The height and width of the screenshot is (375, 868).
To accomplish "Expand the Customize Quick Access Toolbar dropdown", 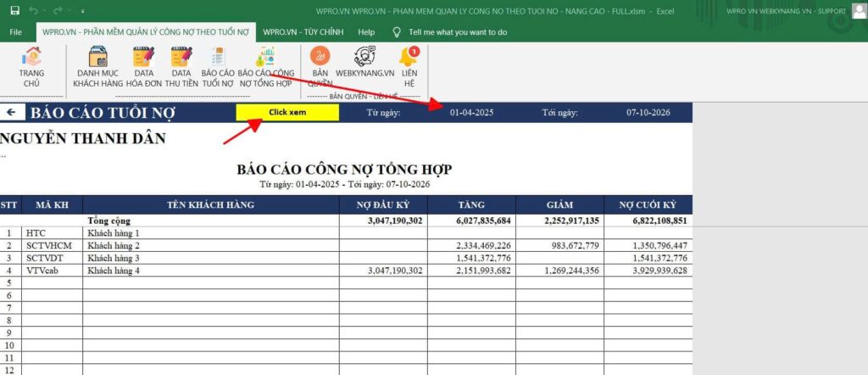I will click(x=82, y=11).
